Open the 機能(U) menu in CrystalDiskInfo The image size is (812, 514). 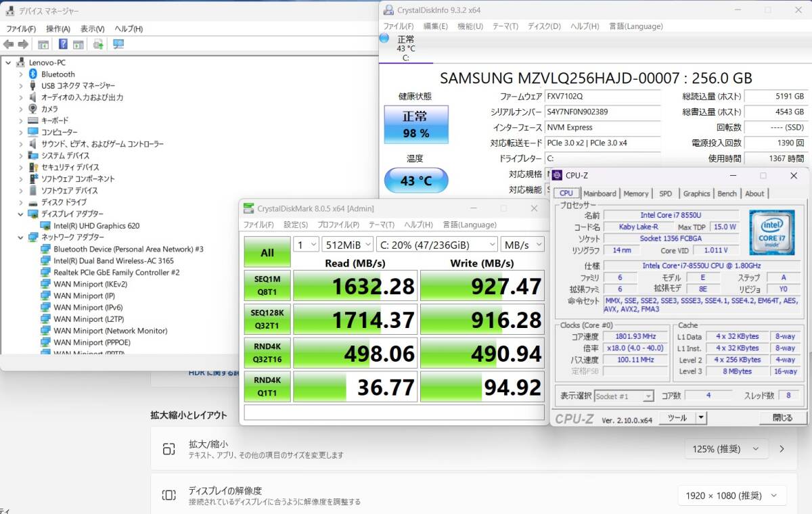(x=470, y=26)
